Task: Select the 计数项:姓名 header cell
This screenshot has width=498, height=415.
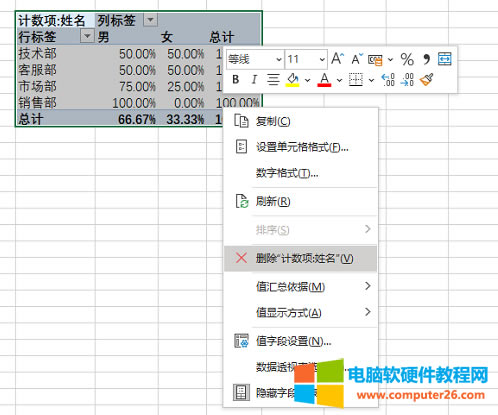Action: pyautogui.click(x=55, y=20)
